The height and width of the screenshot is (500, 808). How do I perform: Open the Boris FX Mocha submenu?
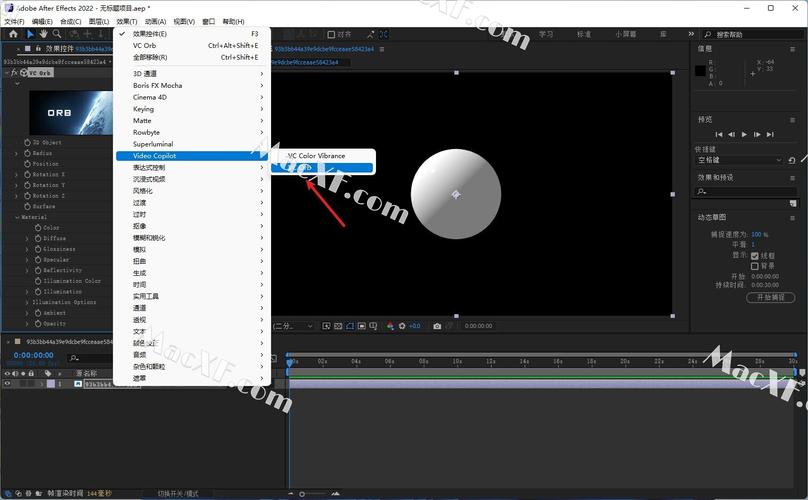(192, 86)
